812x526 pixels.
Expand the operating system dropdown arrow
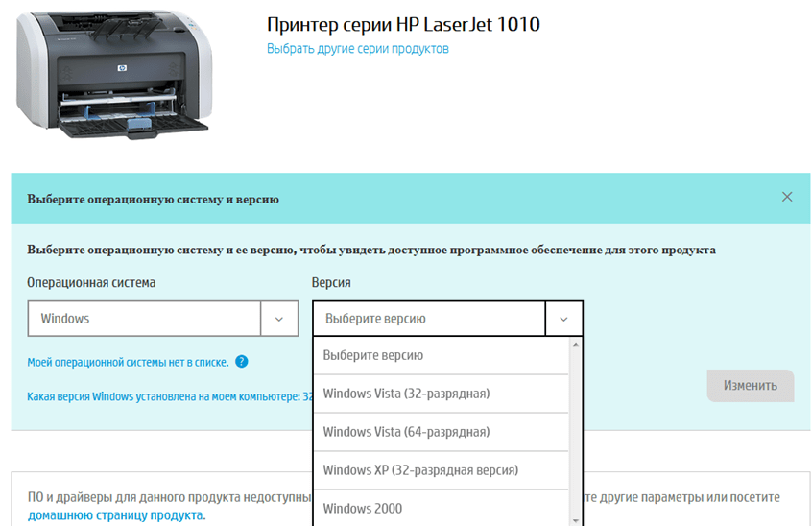point(279,319)
